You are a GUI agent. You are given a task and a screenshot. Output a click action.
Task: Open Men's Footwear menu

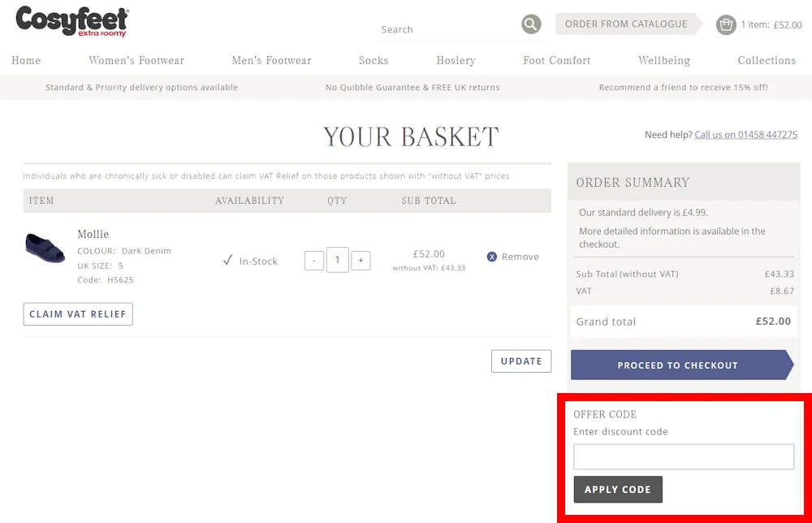pyautogui.click(x=271, y=61)
